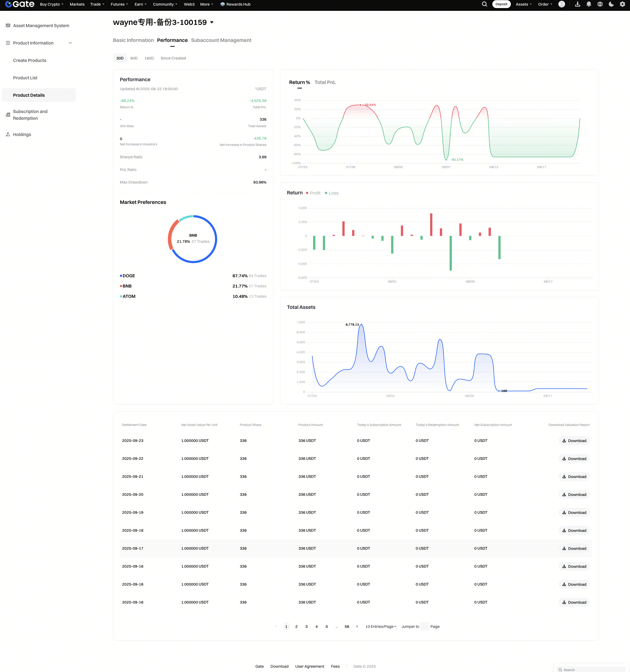
Task: Toggle dark mode moon icon
Action: click(x=611, y=4)
